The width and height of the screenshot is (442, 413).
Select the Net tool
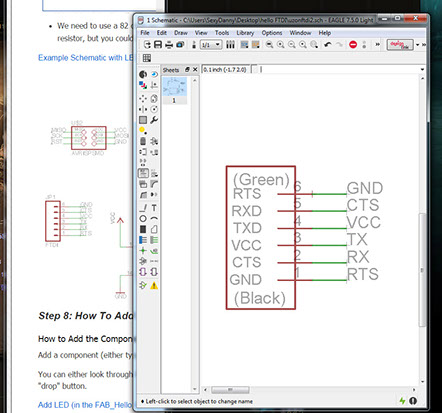[x=154, y=240]
